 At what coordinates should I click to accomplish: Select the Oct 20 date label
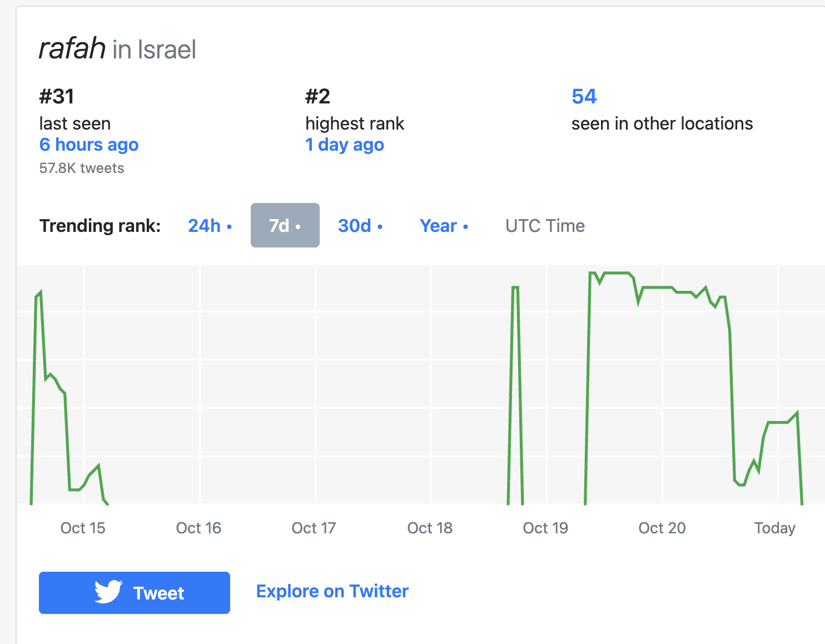pos(662,528)
